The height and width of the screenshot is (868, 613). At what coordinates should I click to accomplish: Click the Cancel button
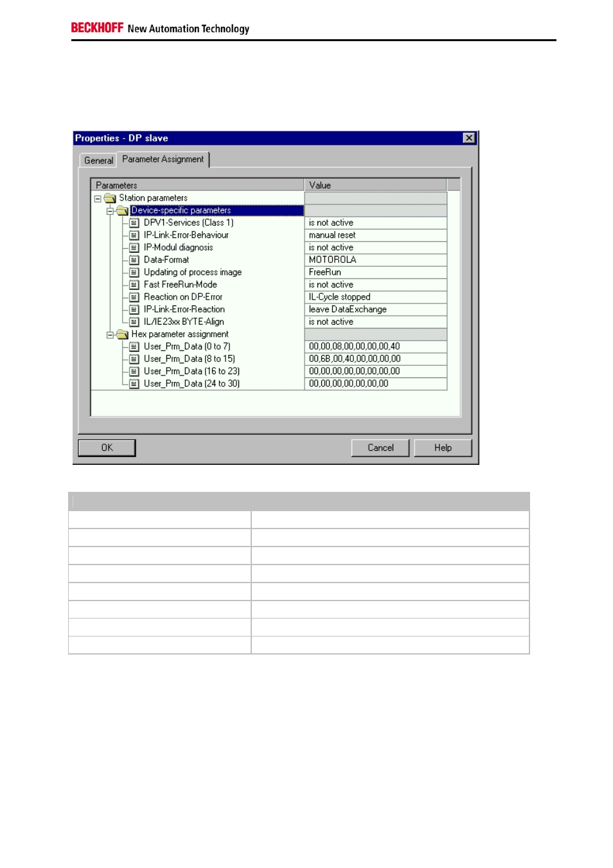point(380,448)
